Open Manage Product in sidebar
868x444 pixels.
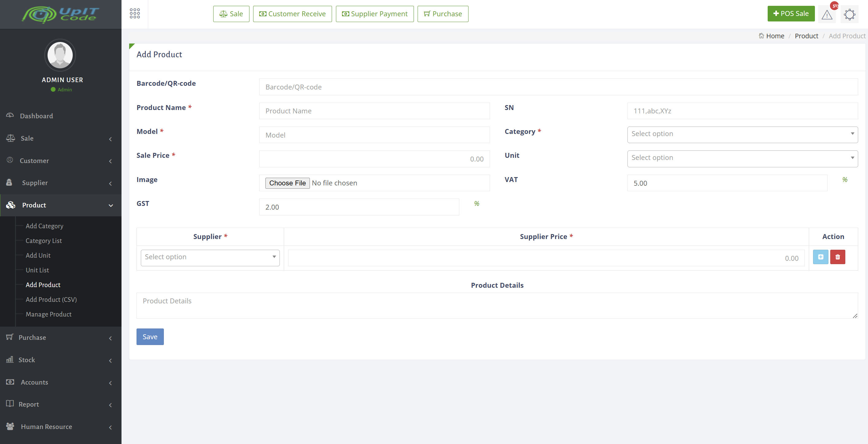pos(48,314)
